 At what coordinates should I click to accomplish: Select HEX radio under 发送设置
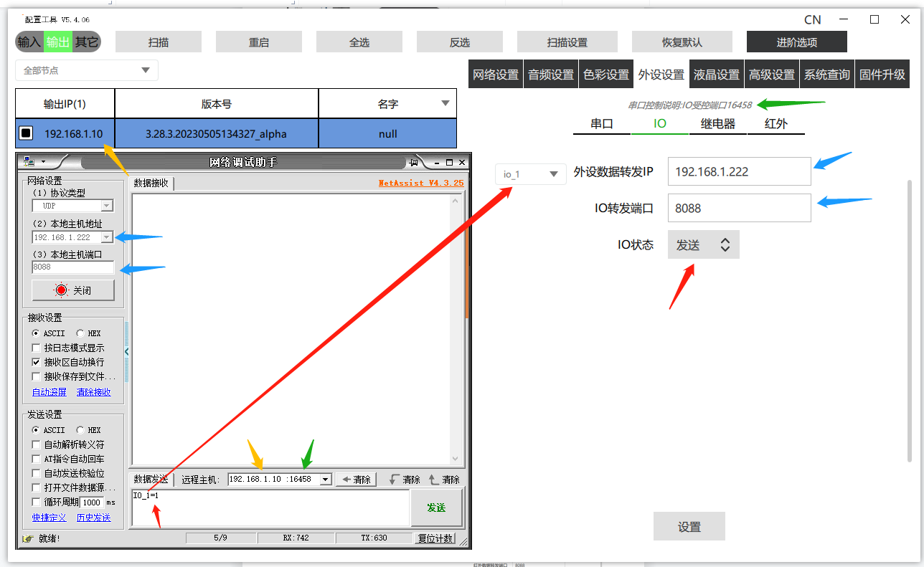tap(80, 430)
